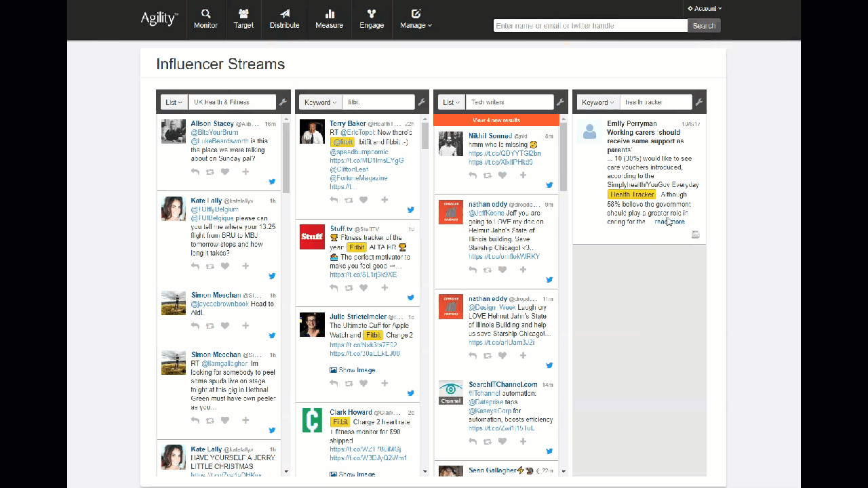Like Terry Baker's tweet
868x488 pixels.
(x=363, y=200)
